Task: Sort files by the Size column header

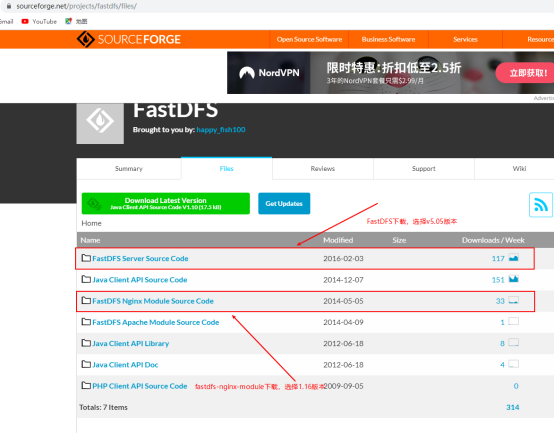Action: (399, 240)
